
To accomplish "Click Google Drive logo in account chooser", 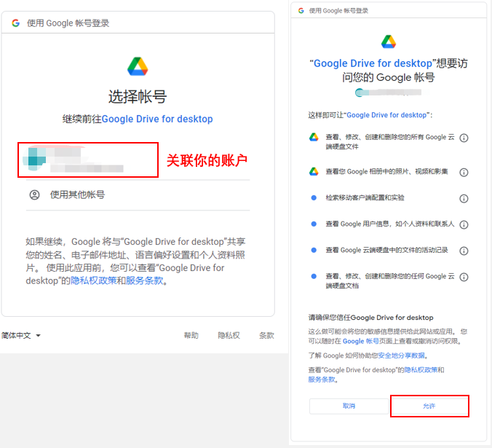I will (138, 66).
